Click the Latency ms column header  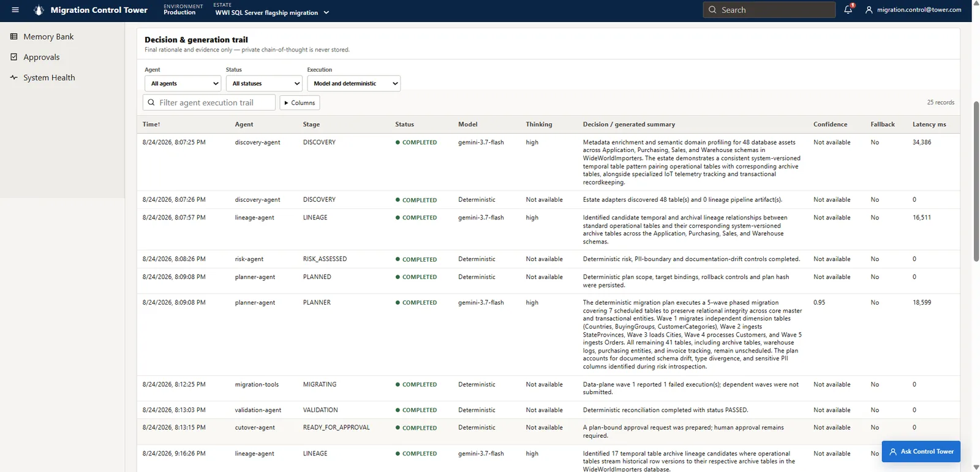(x=929, y=124)
